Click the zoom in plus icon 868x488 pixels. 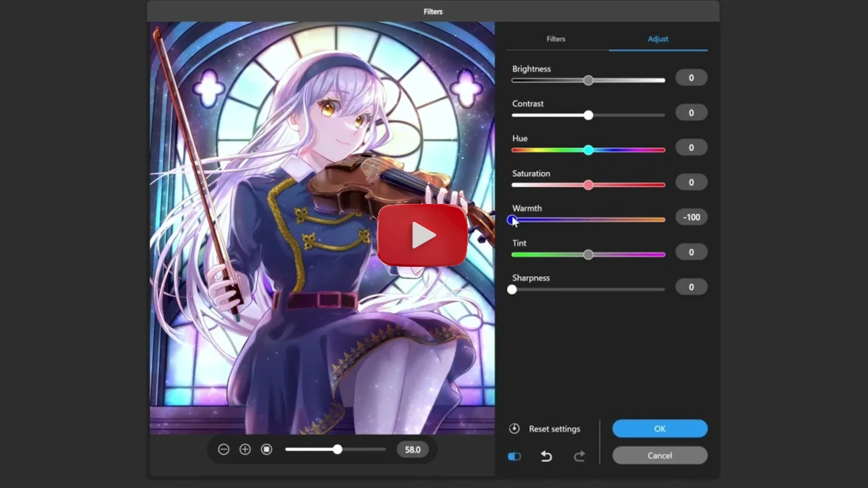[245, 450]
